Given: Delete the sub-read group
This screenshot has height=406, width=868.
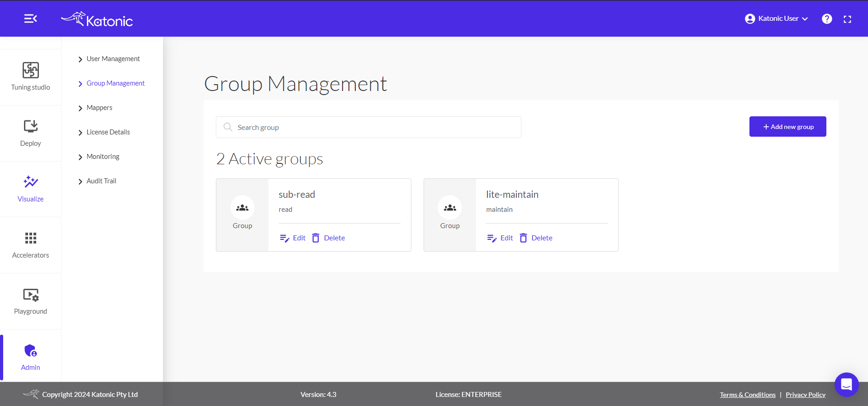Looking at the screenshot, I should click(x=329, y=238).
